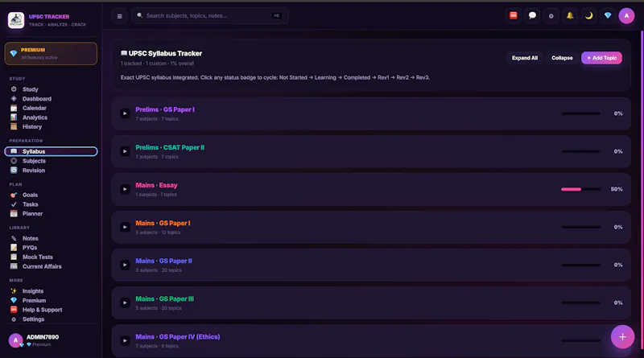Open Study in sidebar
Image resolution: width=644 pixels, height=358 pixels.
pos(51,89)
